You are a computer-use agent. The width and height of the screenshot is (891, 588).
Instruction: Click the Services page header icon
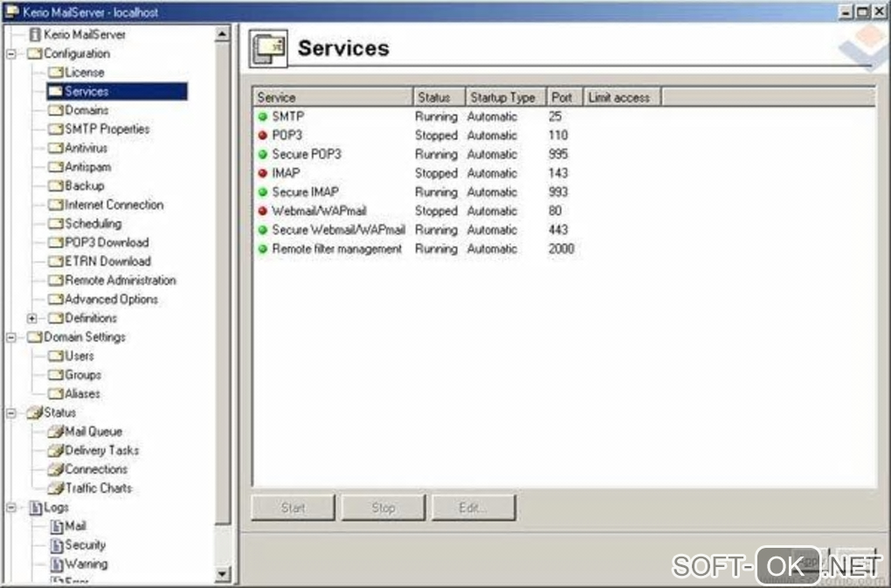269,49
